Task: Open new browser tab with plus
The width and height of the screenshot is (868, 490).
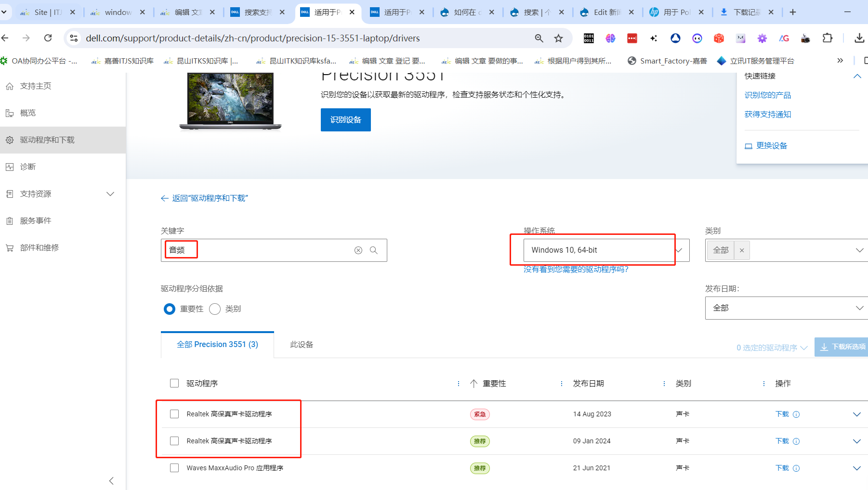Action: [x=793, y=12]
